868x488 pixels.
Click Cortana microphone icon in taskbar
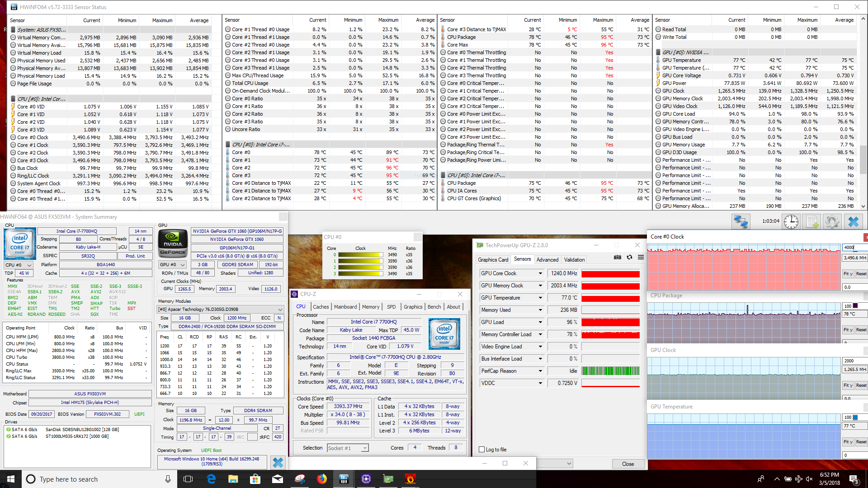pyautogui.click(x=168, y=479)
